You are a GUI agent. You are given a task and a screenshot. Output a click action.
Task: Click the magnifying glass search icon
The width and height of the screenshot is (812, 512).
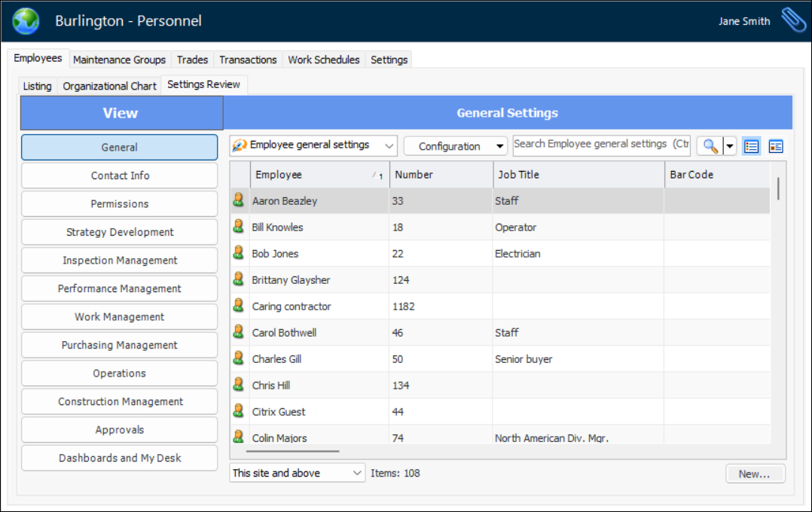click(x=710, y=146)
